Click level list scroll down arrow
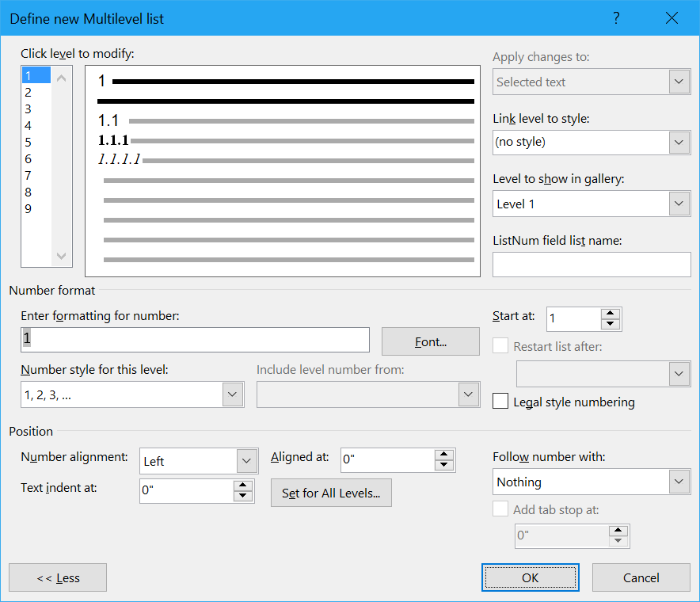The width and height of the screenshot is (700, 602). (x=62, y=256)
